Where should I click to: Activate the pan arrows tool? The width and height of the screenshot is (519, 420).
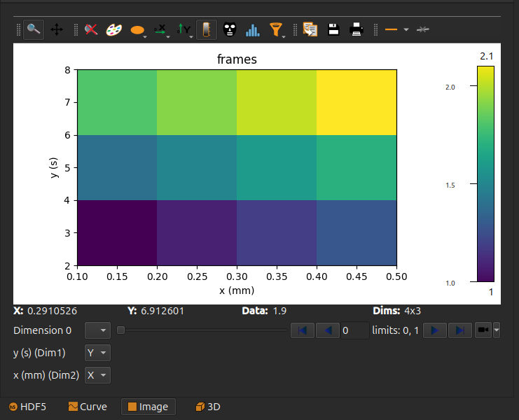57,29
